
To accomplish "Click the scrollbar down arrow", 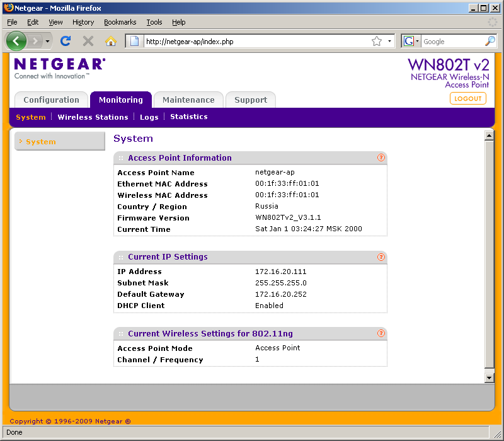I will pyautogui.click(x=489, y=377).
